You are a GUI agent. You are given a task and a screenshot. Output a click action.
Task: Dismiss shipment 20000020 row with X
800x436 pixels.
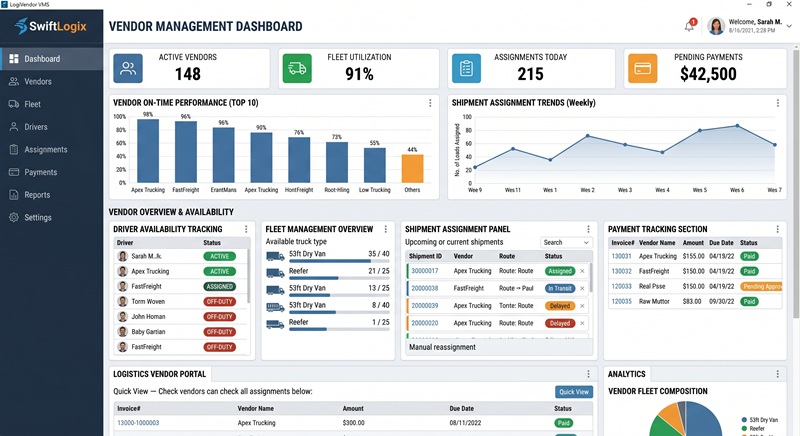click(x=582, y=323)
